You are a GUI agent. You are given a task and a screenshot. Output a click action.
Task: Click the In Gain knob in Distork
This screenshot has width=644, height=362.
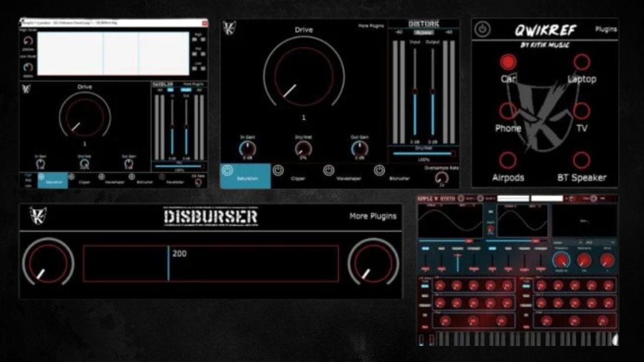click(x=247, y=149)
